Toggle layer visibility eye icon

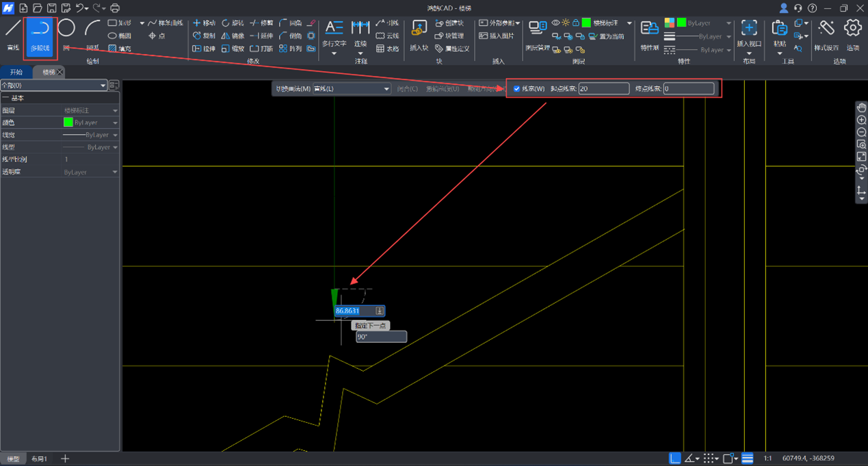pyautogui.click(x=555, y=23)
